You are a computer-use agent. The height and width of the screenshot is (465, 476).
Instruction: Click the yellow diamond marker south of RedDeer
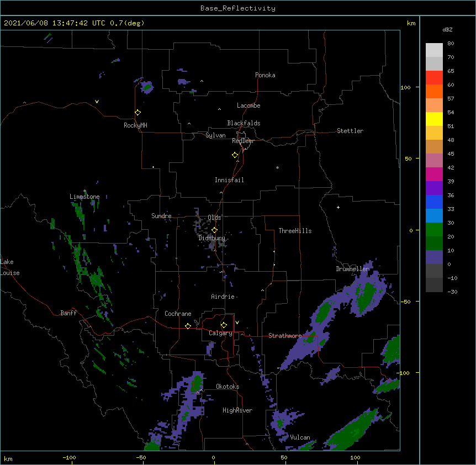click(235, 155)
